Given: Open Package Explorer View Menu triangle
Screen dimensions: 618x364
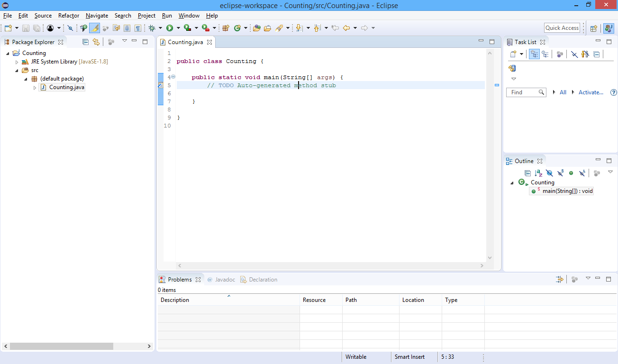Looking at the screenshot, I should coord(124,41).
